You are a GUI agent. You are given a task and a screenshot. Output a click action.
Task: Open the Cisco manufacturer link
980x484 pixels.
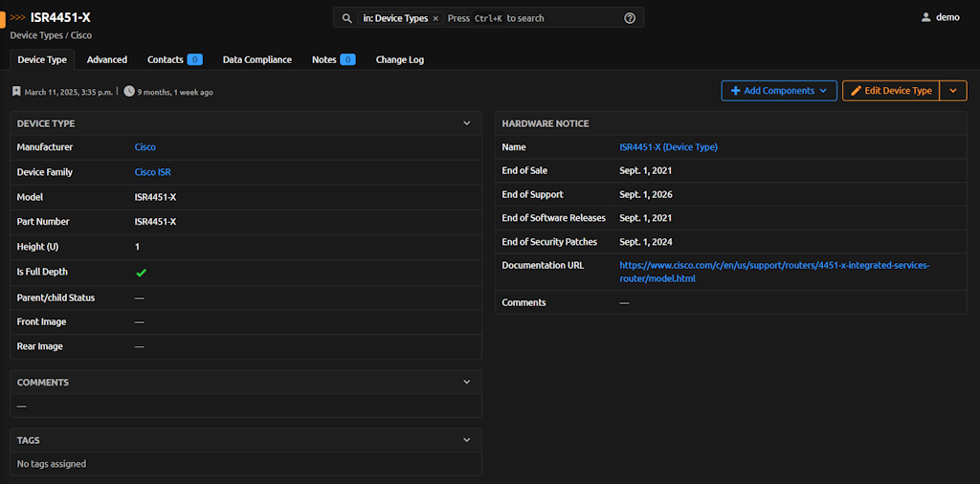point(145,147)
